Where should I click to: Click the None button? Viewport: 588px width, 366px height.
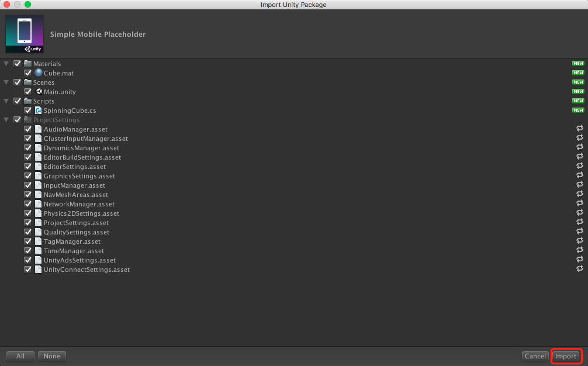52,356
